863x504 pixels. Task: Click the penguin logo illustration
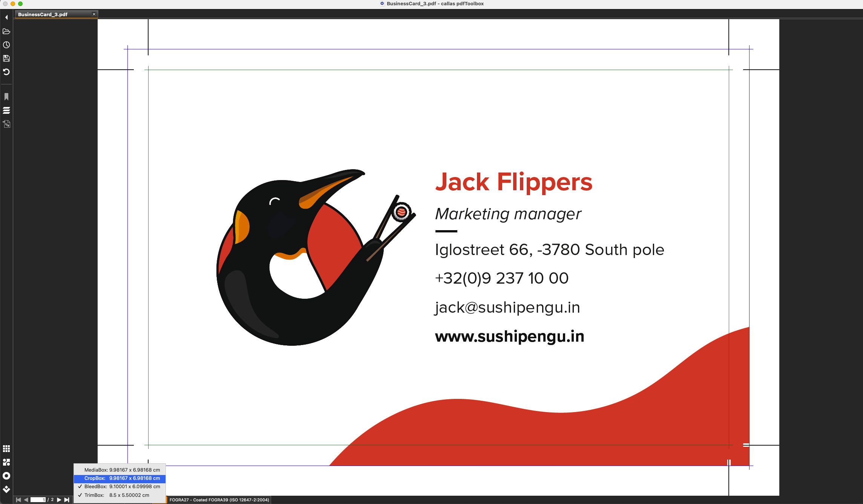point(316,257)
